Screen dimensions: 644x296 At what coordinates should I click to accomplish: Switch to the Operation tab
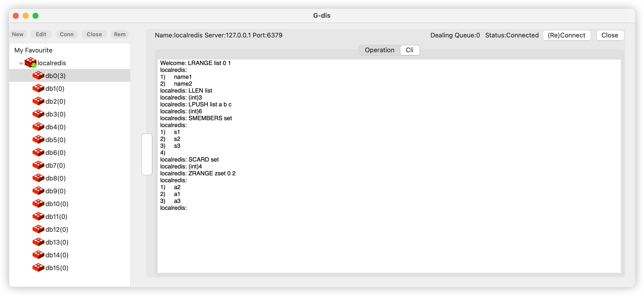pos(379,50)
